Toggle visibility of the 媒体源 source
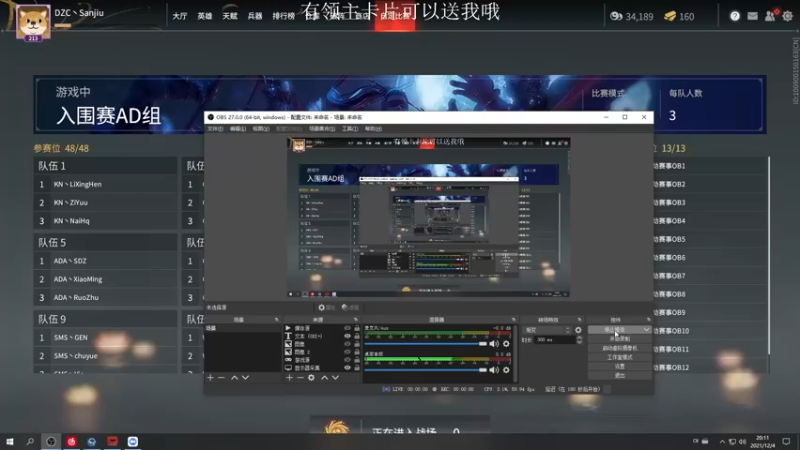The height and width of the screenshot is (450, 800). click(x=347, y=328)
